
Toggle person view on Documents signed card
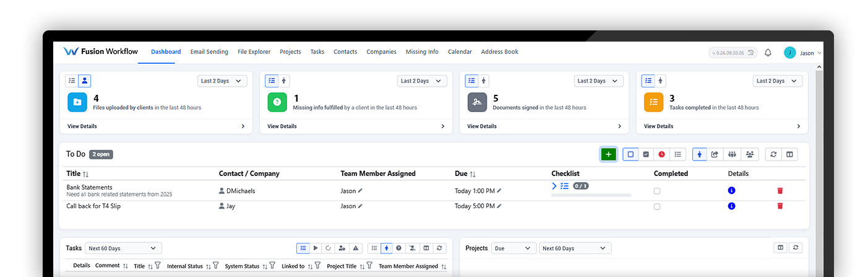pos(484,81)
